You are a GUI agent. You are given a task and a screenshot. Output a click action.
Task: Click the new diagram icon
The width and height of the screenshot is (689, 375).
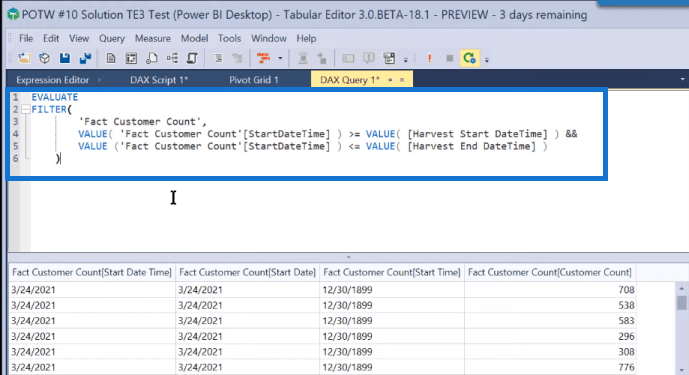(x=172, y=58)
